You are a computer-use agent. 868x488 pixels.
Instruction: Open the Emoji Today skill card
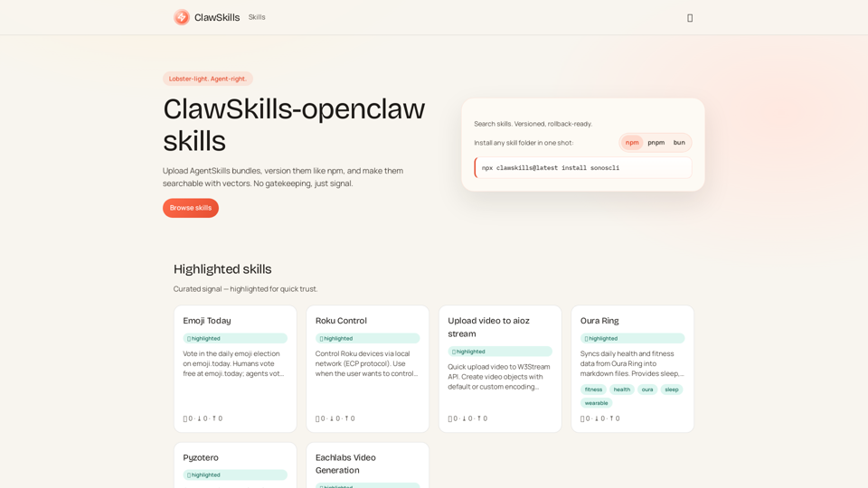point(235,369)
